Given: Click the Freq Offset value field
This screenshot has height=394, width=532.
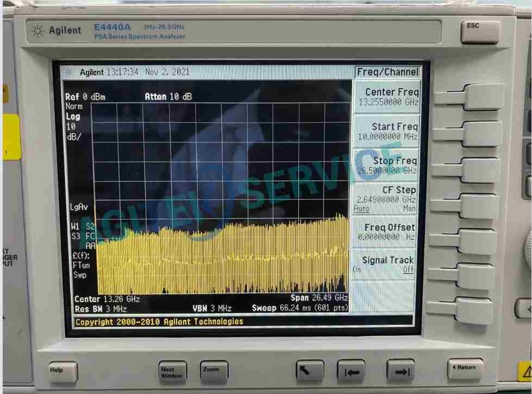Looking at the screenshot, I should click(x=386, y=237).
